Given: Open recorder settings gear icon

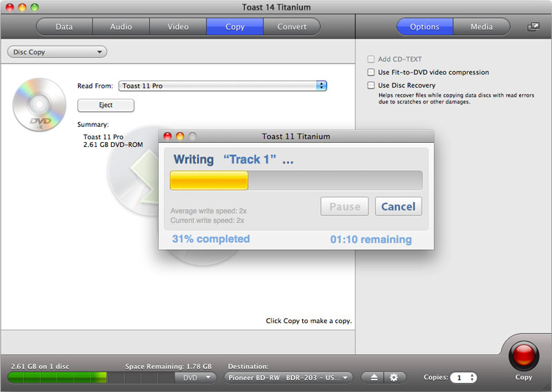Looking at the screenshot, I should 394,378.
